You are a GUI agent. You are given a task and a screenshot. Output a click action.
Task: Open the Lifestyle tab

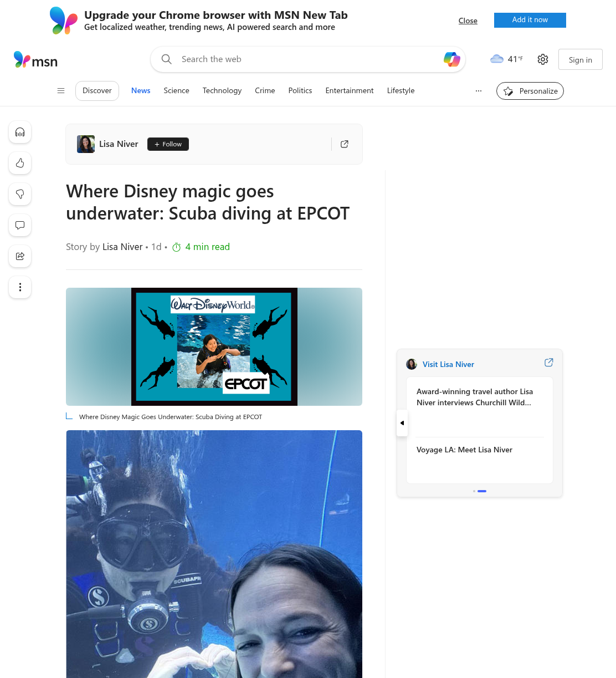pyautogui.click(x=401, y=91)
